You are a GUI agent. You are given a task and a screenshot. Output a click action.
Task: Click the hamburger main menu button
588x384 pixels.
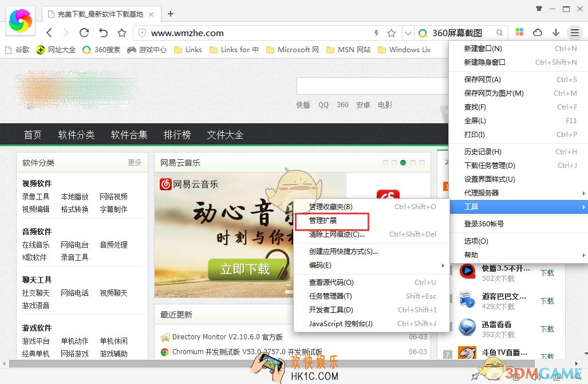point(574,33)
